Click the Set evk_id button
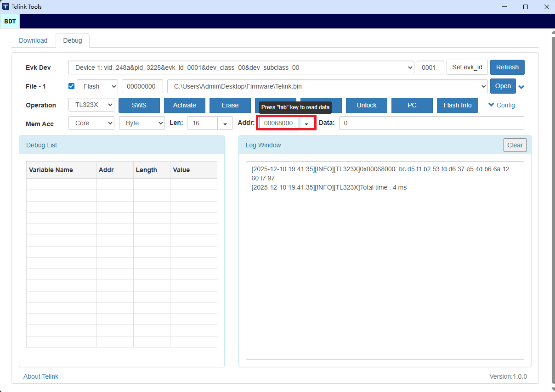This screenshot has height=392, width=555. [467, 67]
